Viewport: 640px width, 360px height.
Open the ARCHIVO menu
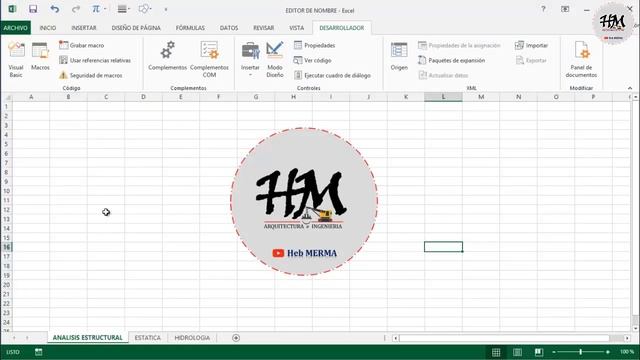tap(16, 28)
